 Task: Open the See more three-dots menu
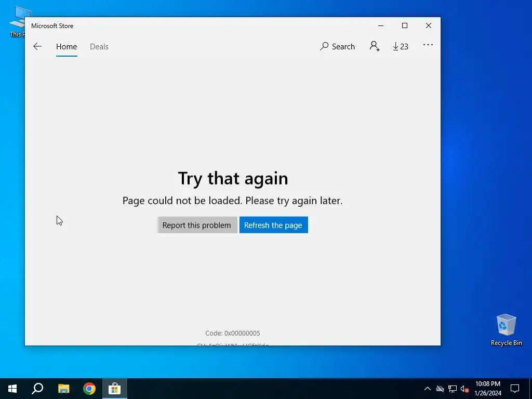[x=428, y=45]
